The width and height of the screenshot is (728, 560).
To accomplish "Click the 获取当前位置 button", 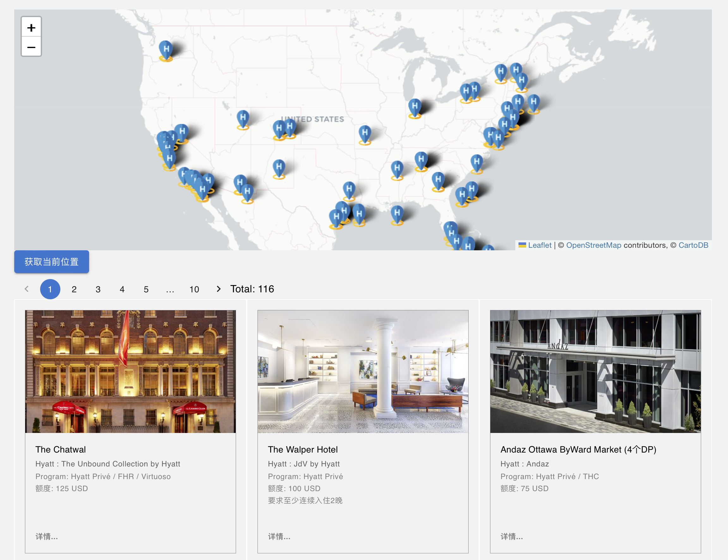I will click(51, 262).
